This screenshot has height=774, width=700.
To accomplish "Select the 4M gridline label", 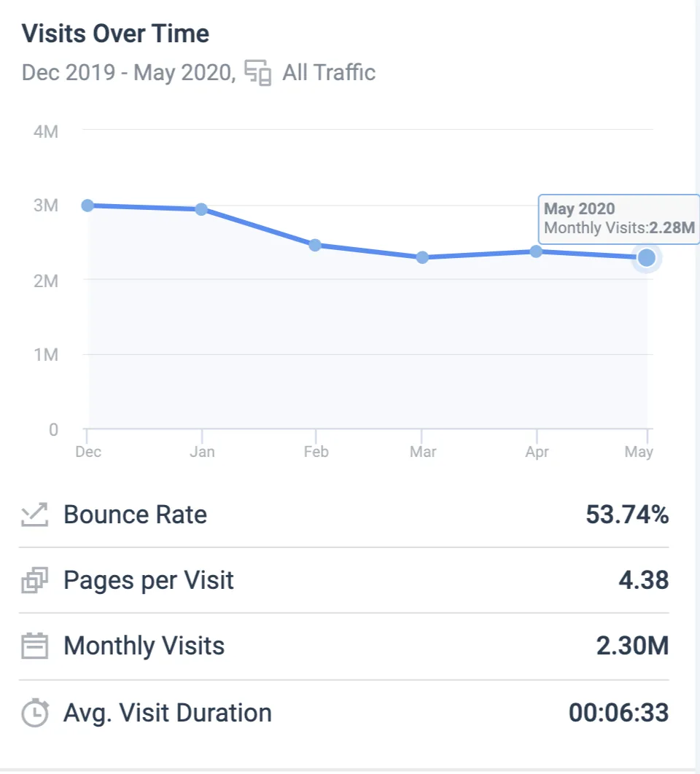I will point(45,132).
